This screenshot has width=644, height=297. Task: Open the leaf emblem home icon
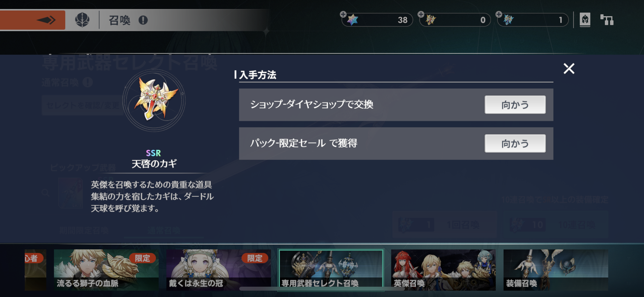point(82,20)
